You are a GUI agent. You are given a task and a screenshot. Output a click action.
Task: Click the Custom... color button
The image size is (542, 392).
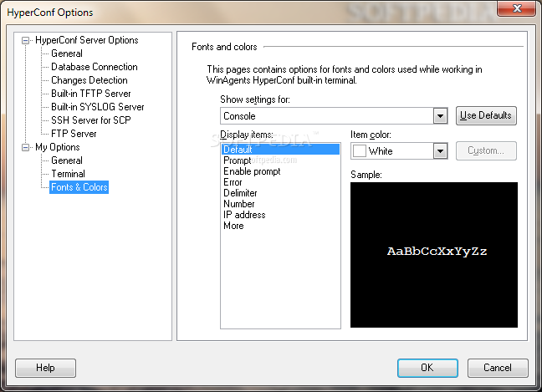click(486, 151)
